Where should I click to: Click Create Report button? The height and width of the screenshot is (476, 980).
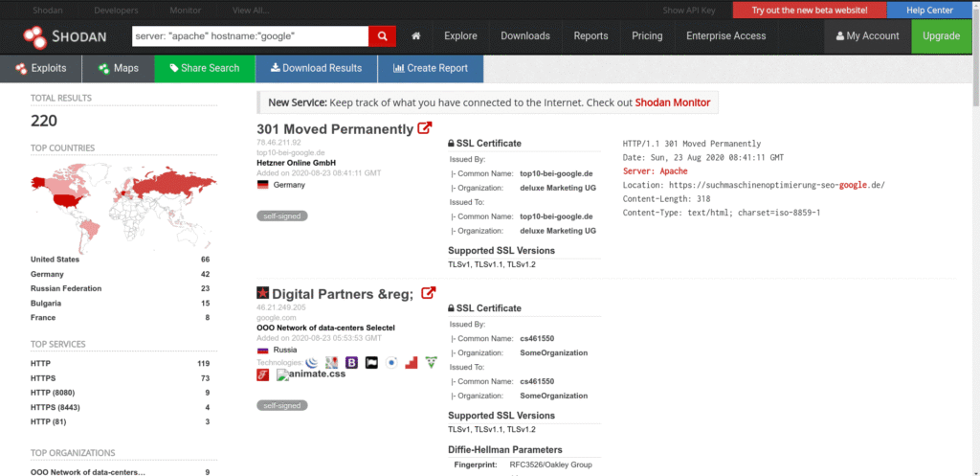(x=431, y=69)
